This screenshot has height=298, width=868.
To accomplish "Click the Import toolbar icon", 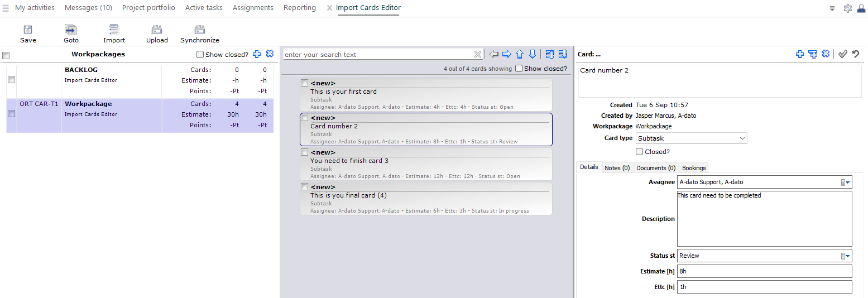I will (x=114, y=30).
